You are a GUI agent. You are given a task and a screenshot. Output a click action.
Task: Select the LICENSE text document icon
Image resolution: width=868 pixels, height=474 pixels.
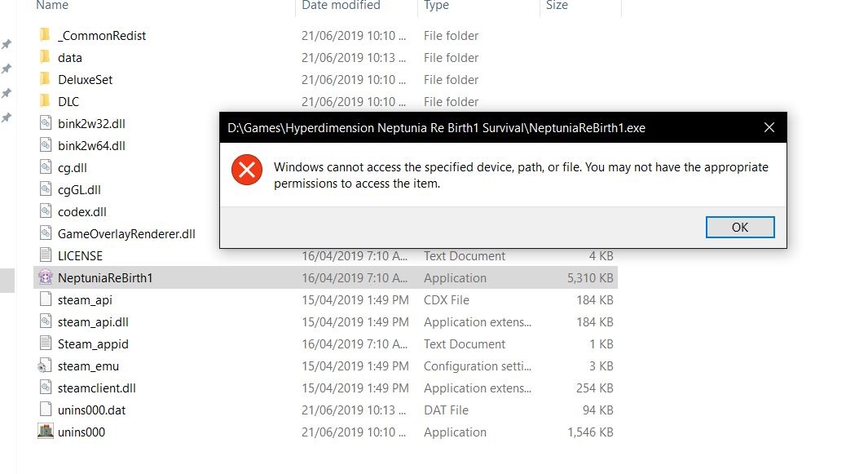tap(46, 255)
